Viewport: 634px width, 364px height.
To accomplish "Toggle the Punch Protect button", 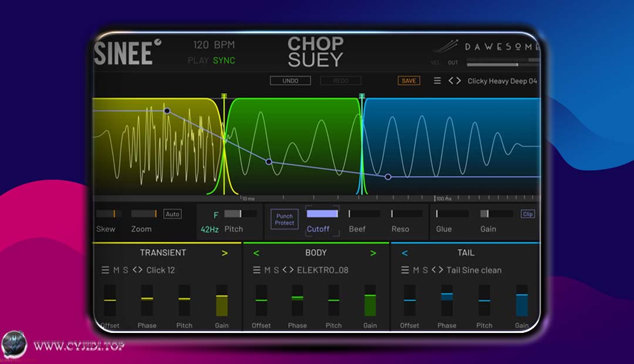I will click(285, 220).
